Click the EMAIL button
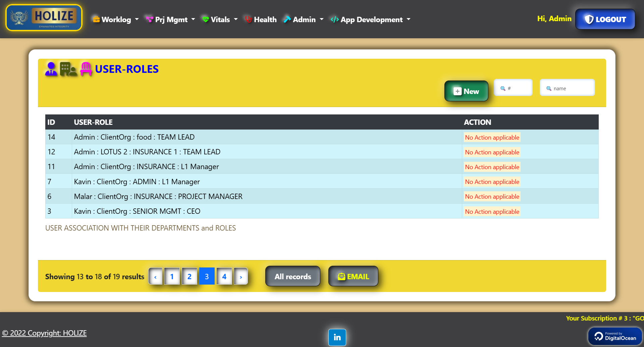644x347 pixels. point(353,276)
